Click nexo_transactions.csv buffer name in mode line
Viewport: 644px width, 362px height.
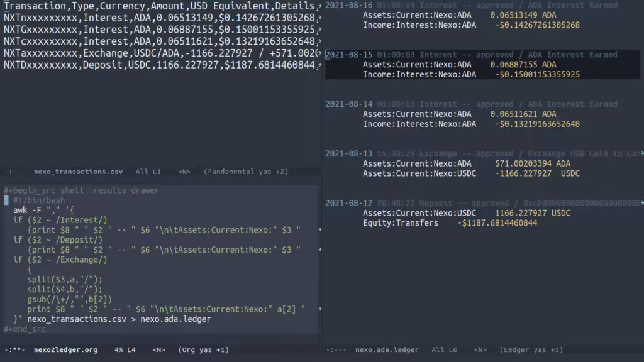coord(78,172)
